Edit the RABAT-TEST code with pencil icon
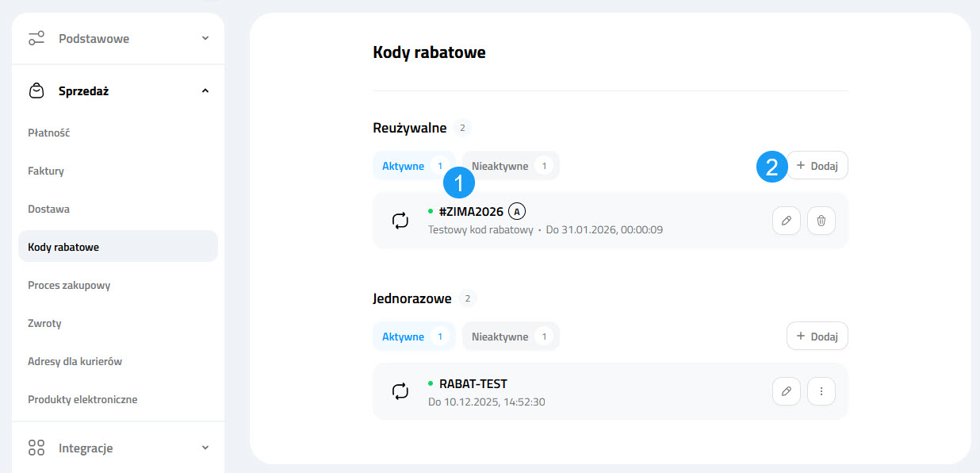The width and height of the screenshot is (980, 473). pos(786,391)
